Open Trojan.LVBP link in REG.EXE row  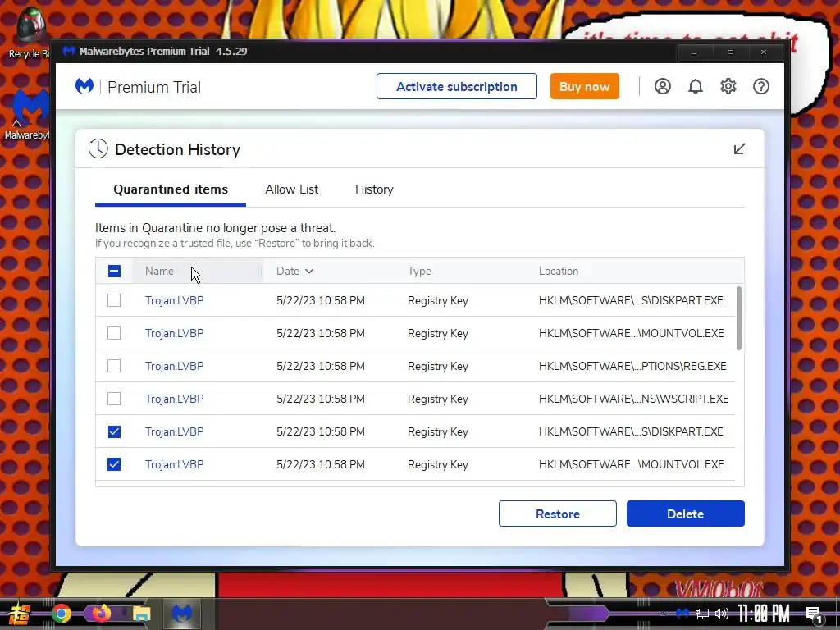tap(174, 366)
